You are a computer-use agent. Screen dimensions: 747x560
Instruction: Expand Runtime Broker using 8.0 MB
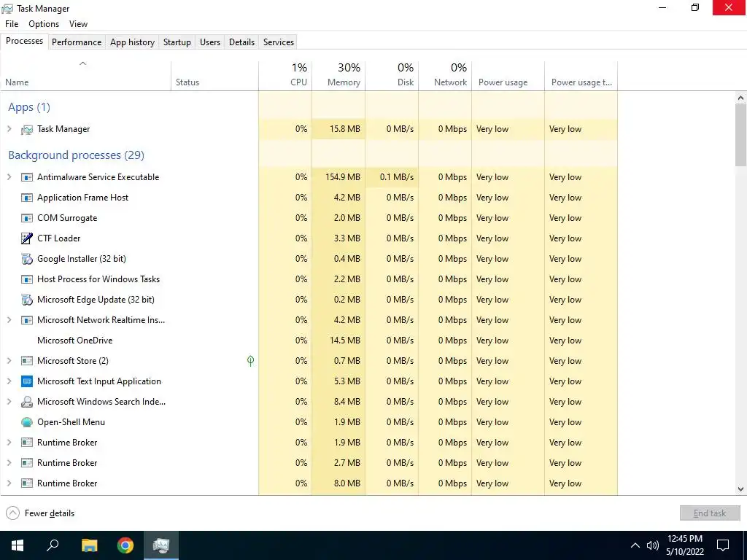click(9, 483)
